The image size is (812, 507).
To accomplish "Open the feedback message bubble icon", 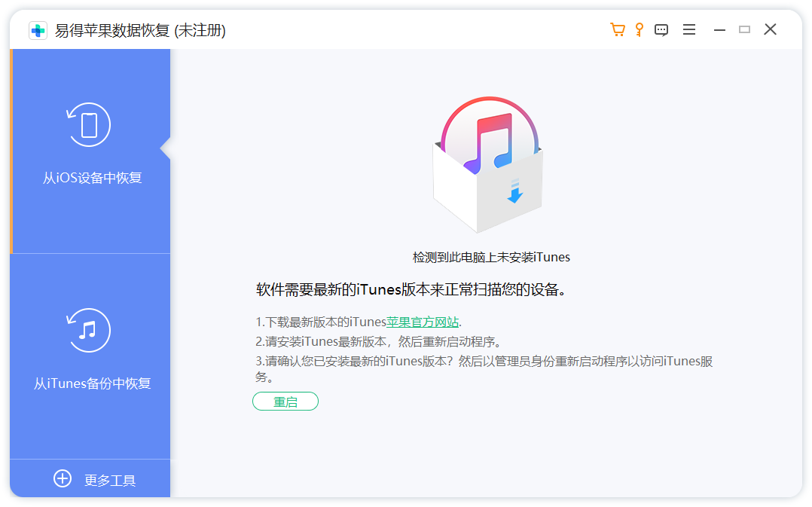I will point(661,29).
